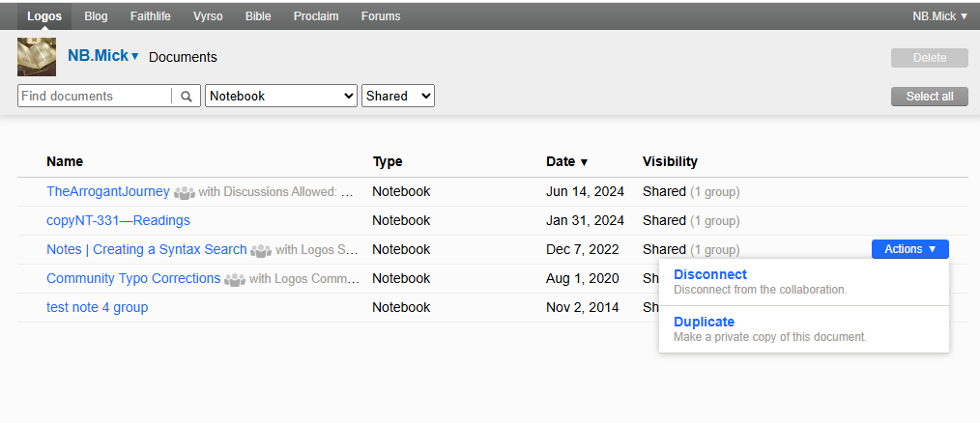The width and height of the screenshot is (980, 423).
Task: Click Notebook type cell for test note 4 group
Action: point(401,307)
